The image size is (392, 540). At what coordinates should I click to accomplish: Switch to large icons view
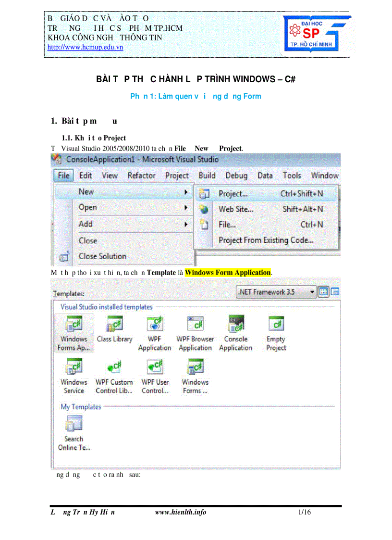click(323, 291)
